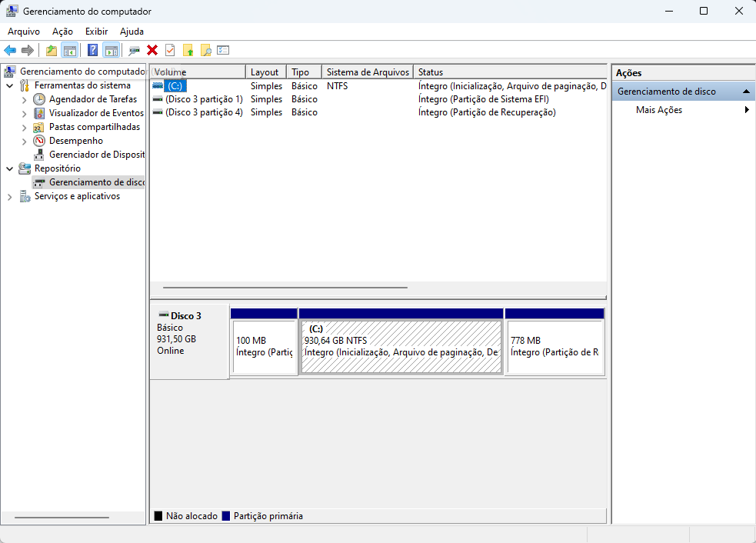Click the Repositório storage icon
756x543 pixels.
tap(25, 168)
